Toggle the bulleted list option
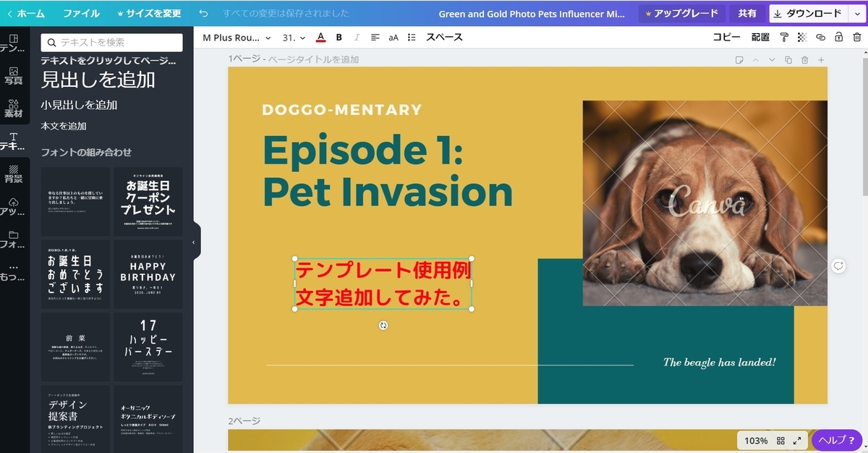This screenshot has height=453, width=868. click(411, 37)
